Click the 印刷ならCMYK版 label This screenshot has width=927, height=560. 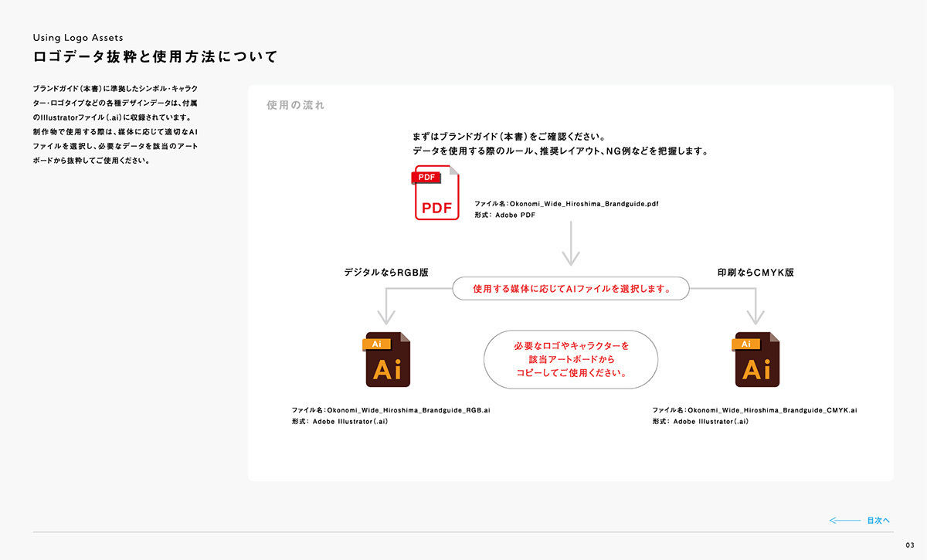pos(756,273)
